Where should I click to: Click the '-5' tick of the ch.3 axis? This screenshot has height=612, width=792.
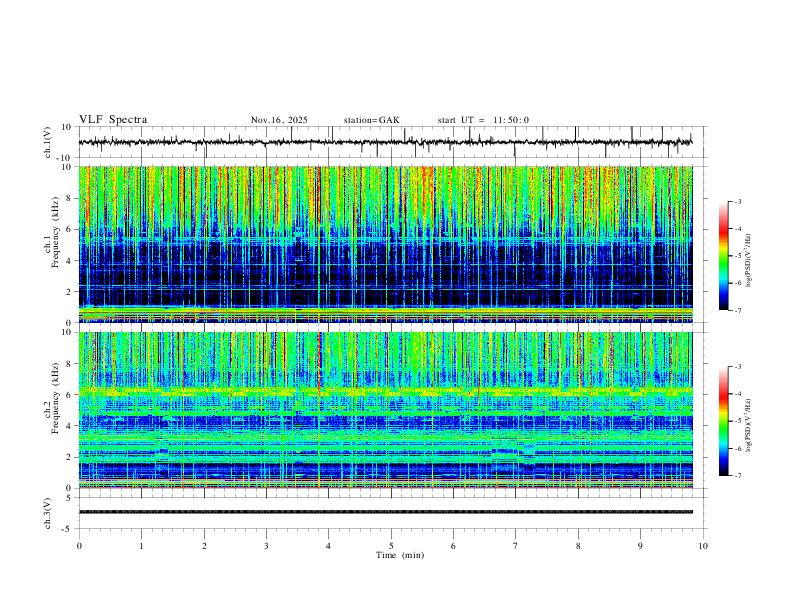67,529
